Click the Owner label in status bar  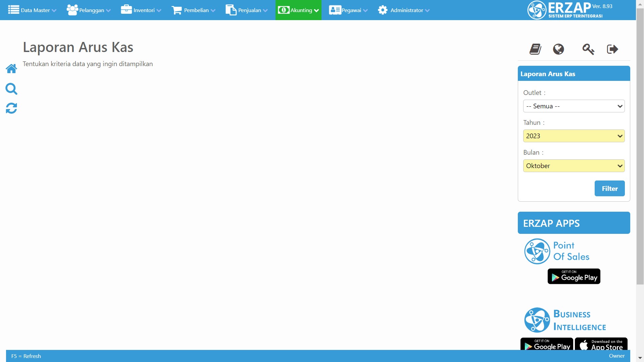point(617,356)
